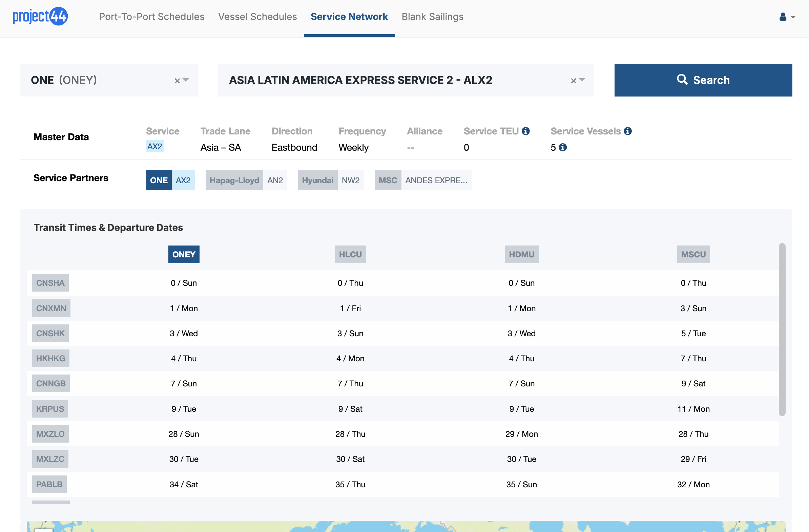Click the ONEY column header

tap(184, 254)
